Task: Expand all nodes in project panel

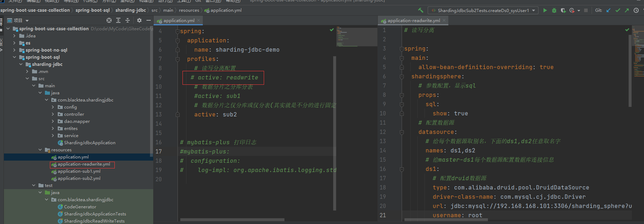Action: point(118,20)
